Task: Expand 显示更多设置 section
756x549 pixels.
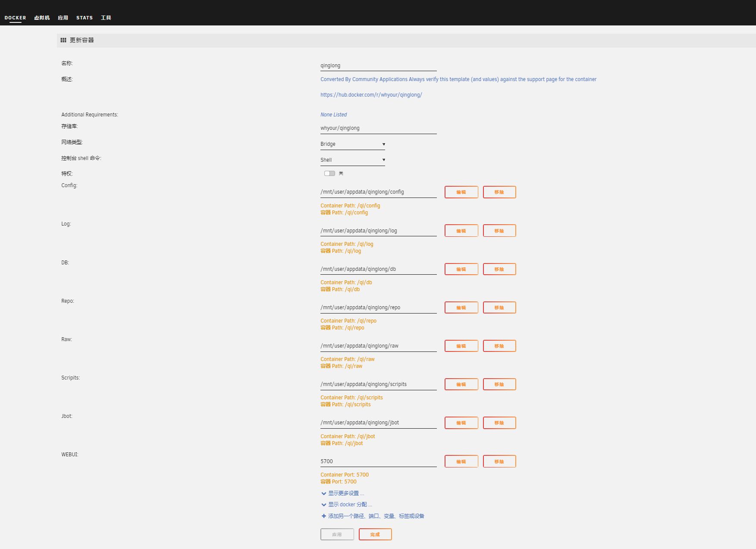Action: point(345,493)
